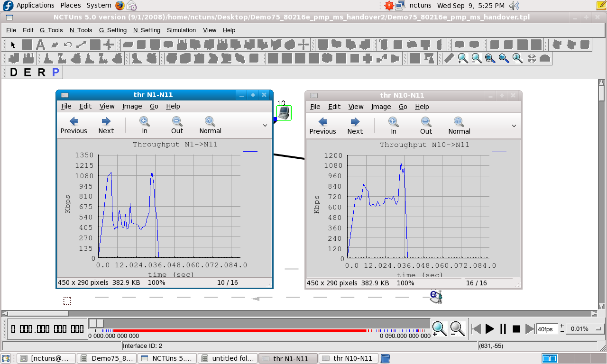Select the text label 'A' tool
This screenshot has width=607, height=364.
41,45
